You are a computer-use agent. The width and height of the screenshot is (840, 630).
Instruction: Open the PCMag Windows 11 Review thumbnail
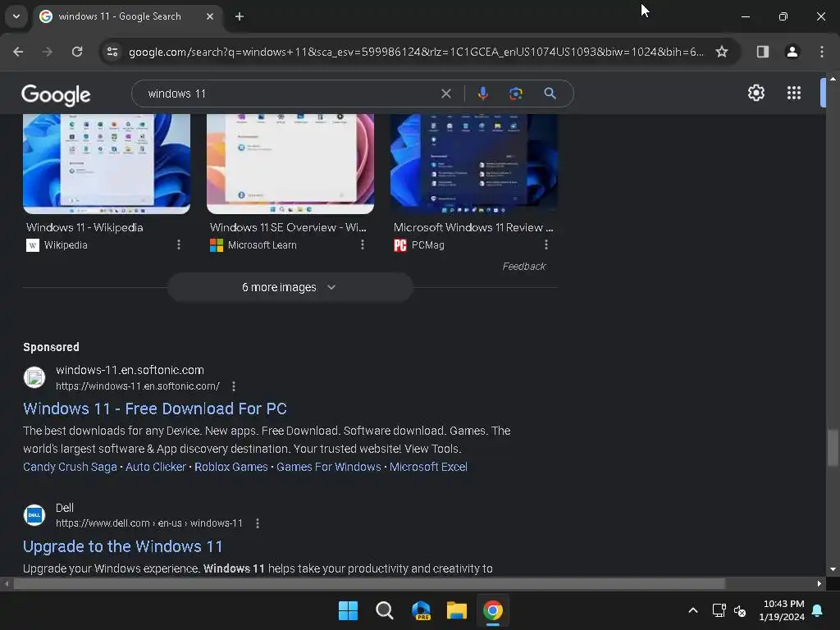[474, 163]
